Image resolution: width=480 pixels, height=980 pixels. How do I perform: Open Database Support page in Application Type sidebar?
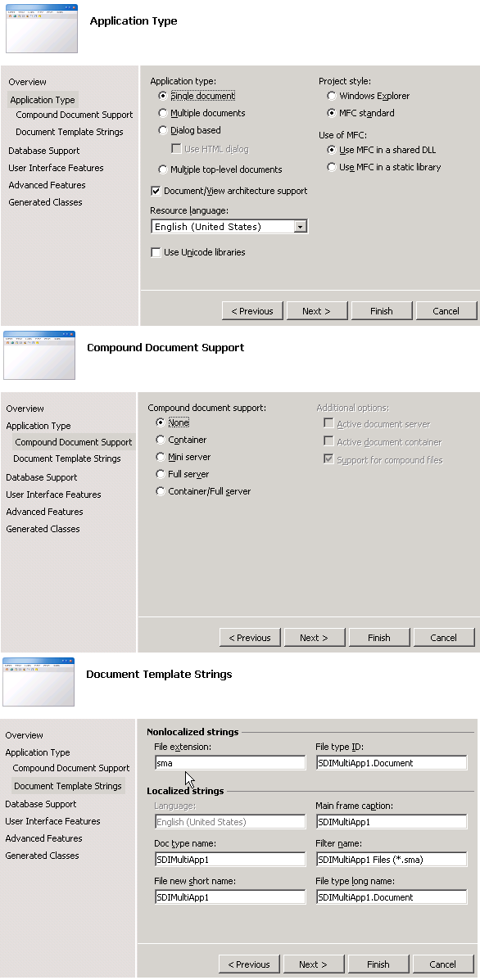pos(43,151)
